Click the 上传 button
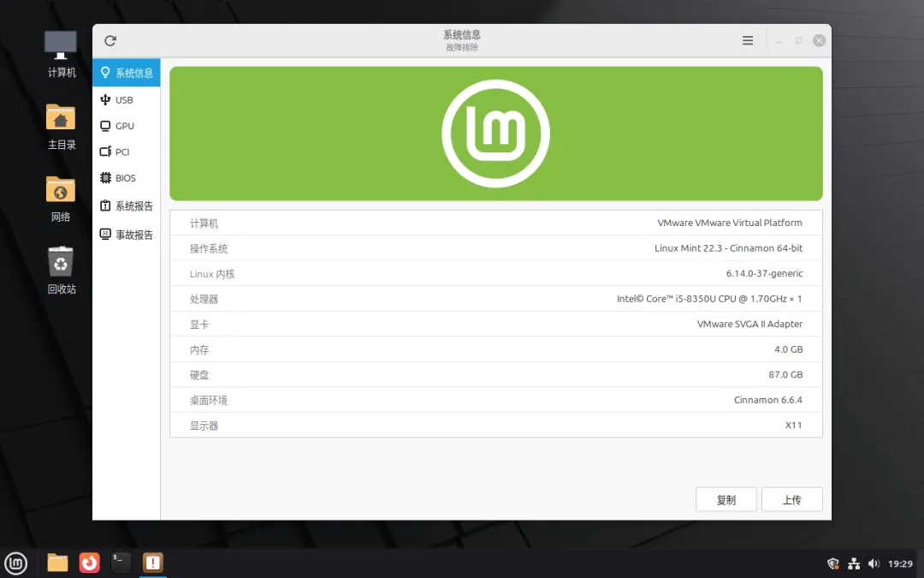Screen dimensions: 924x578 791,499
